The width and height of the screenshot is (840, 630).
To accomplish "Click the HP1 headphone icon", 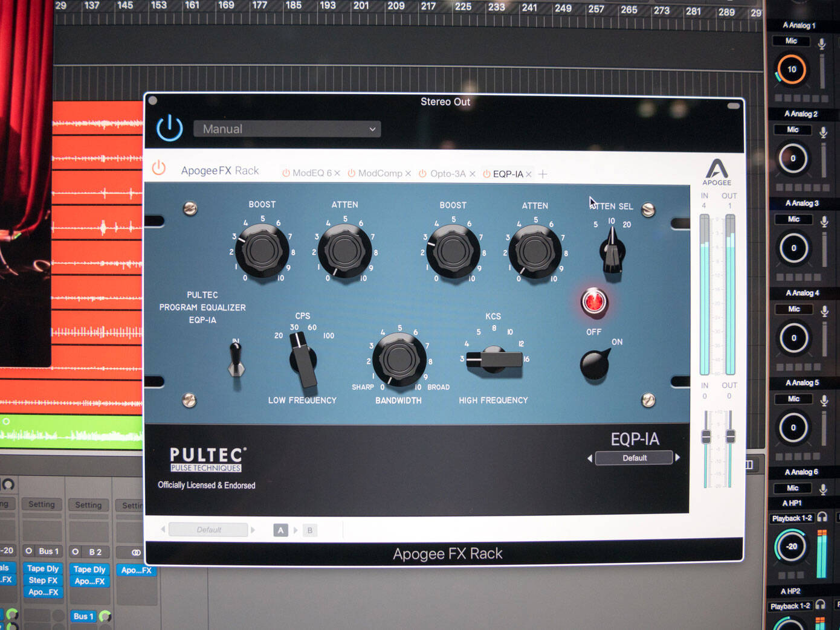I will click(822, 517).
